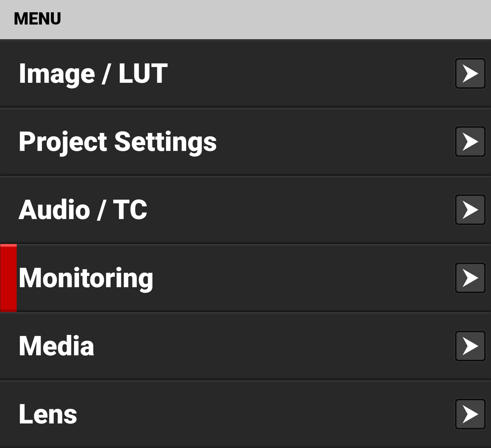Open the Project Settings menu label
This screenshot has width=491, height=448.
coord(118,142)
